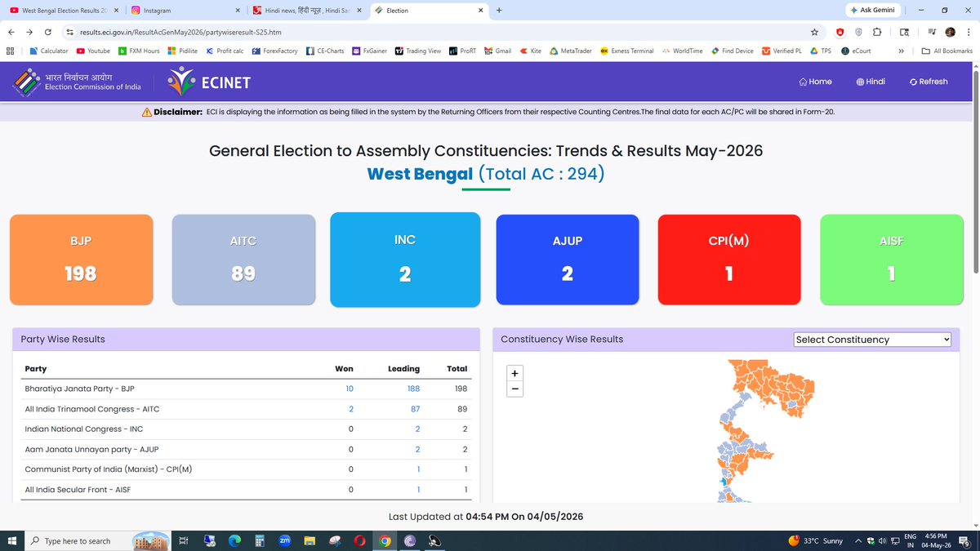Expand more bookmarks chevron
The height and width of the screenshot is (551, 980).
(901, 51)
